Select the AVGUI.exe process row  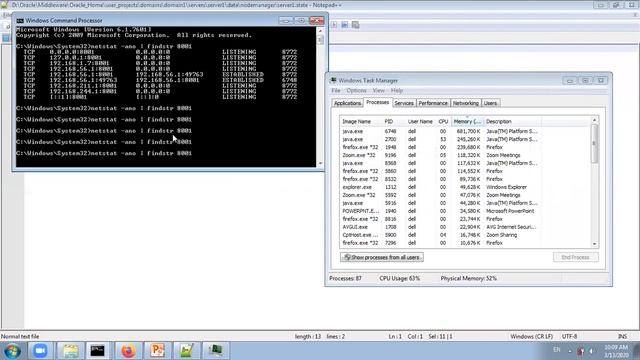pos(465,227)
